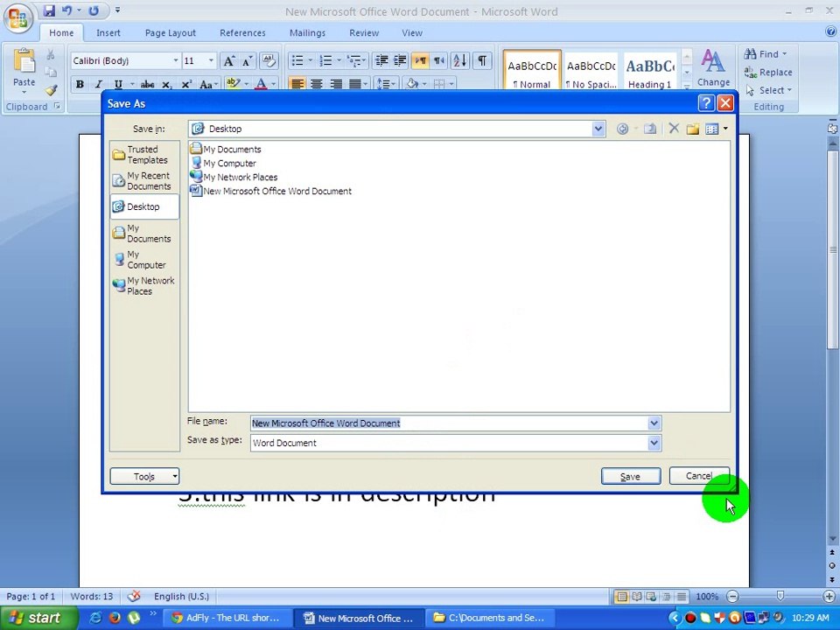Select New Microsoft Office Word Document file
This screenshot has width=840, height=630.
click(x=271, y=191)
